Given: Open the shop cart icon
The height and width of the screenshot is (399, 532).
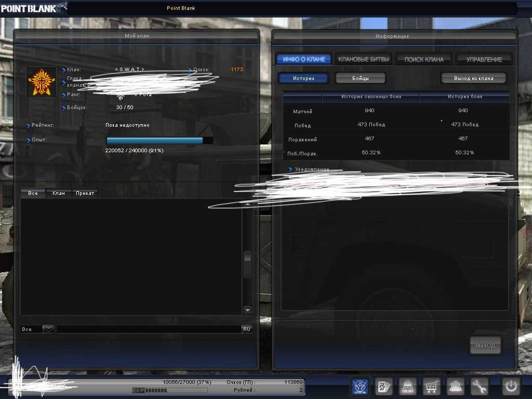Looking at the screenshot, I should tap(432, 386).
